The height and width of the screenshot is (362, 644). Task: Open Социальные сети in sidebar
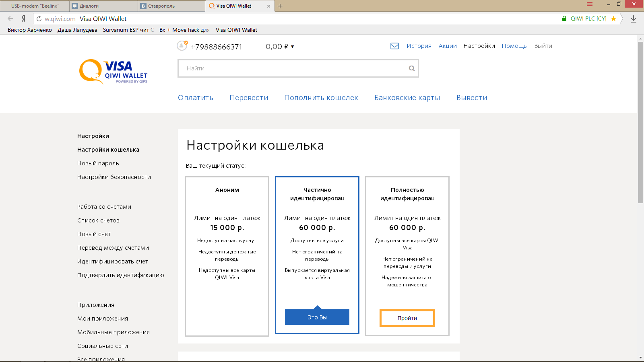point(103,346)
